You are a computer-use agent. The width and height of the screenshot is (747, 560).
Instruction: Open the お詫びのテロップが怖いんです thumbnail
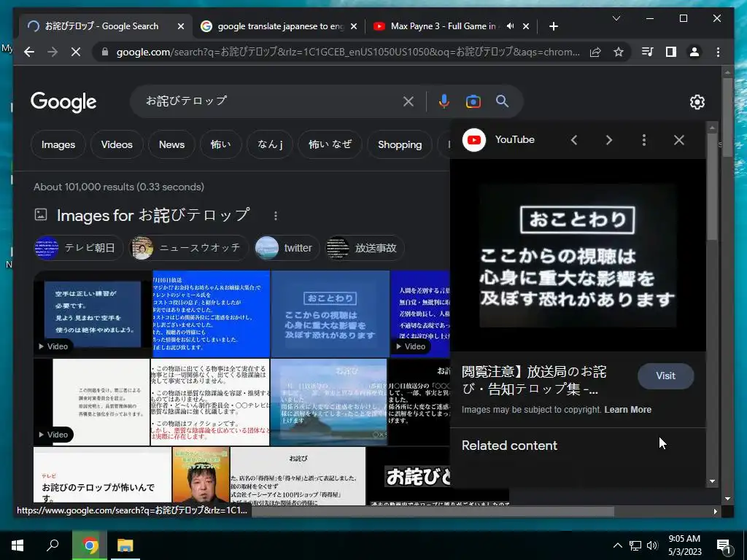(102, 475)
